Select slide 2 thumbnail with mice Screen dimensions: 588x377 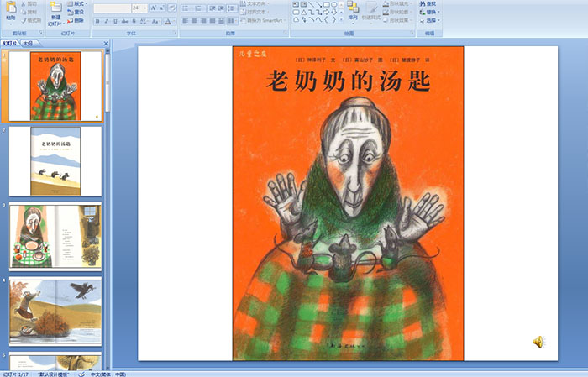click(x=55, y=161)
